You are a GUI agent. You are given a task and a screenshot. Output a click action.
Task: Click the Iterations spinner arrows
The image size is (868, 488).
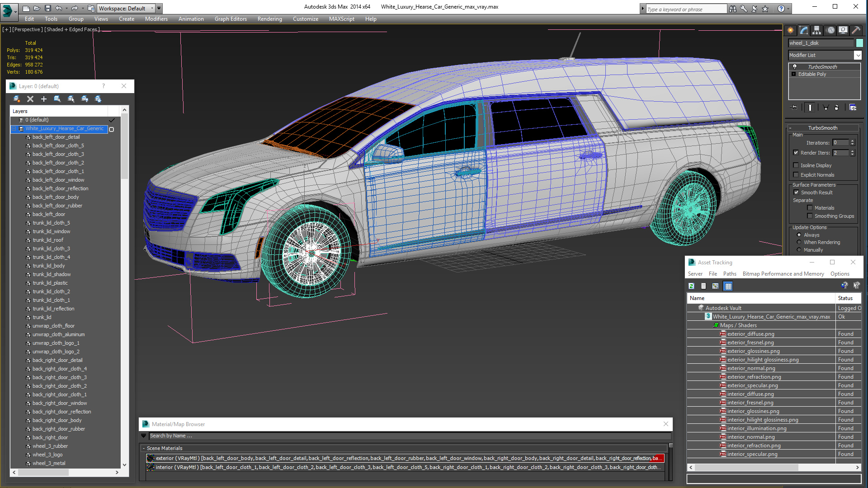[852, 143]
